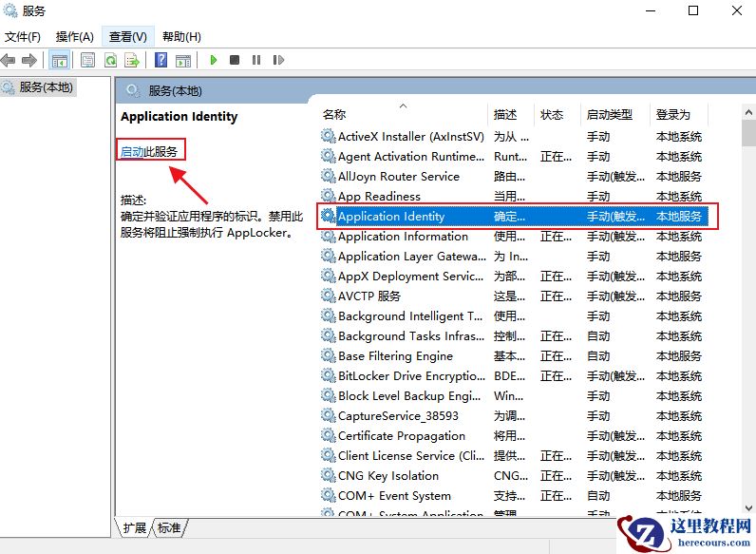Toggle the show/hide console tree icon
This screenshot has height=554, width=756.
pos(60,60)
